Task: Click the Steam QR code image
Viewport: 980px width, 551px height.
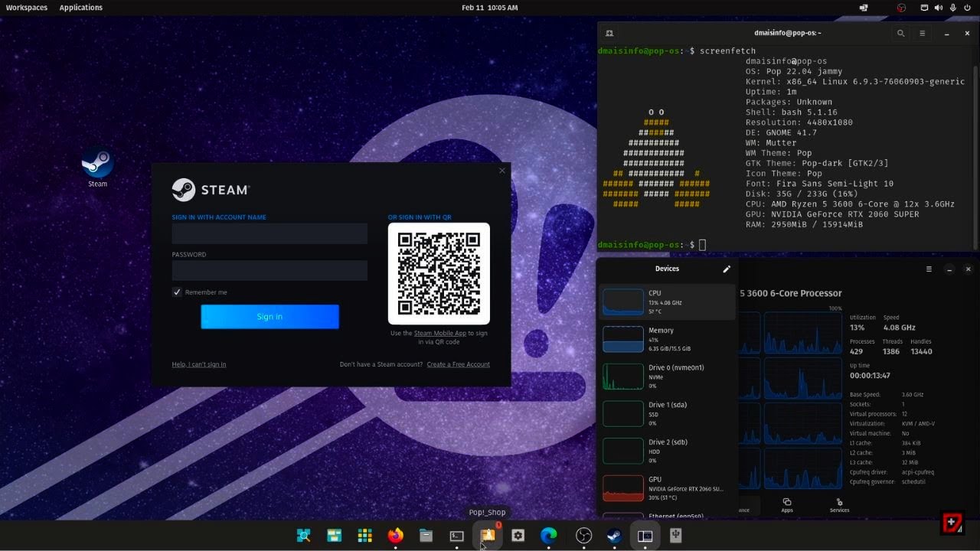Action: click(x=439, y=273)
